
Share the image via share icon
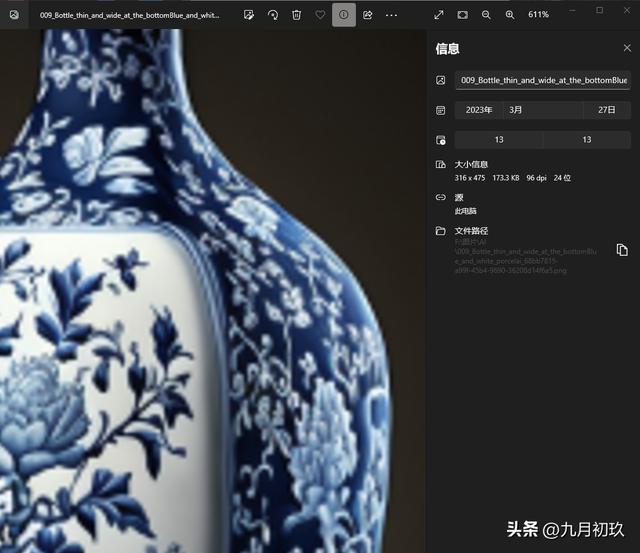pyautogui.click(x=368, y=15)
